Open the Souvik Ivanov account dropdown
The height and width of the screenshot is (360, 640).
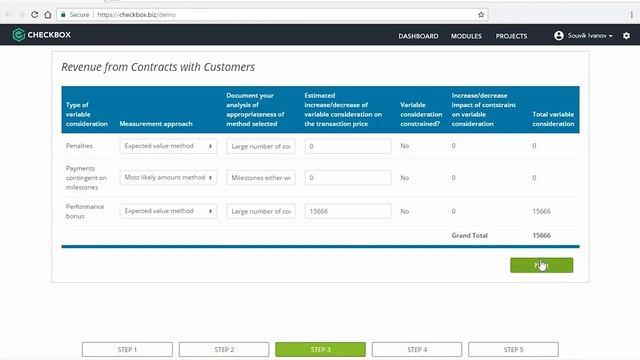point(590,36)
